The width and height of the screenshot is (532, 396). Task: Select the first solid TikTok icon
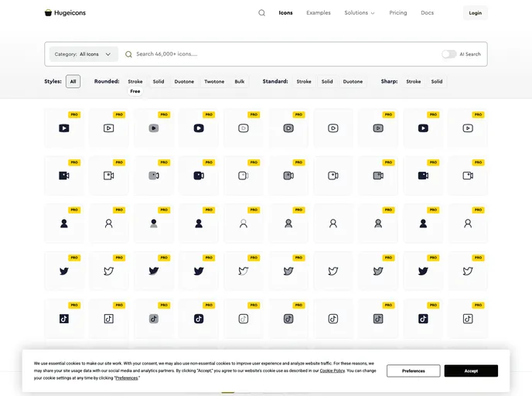[64, 319]
